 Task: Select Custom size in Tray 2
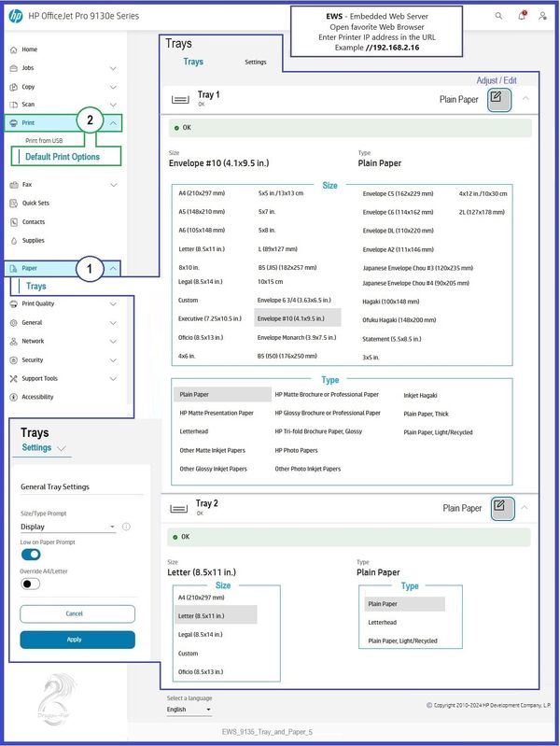pos(188,654)
